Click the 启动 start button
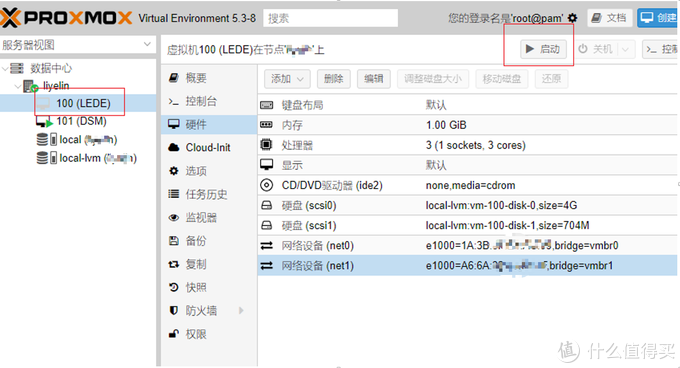 [x=543, y=49]
